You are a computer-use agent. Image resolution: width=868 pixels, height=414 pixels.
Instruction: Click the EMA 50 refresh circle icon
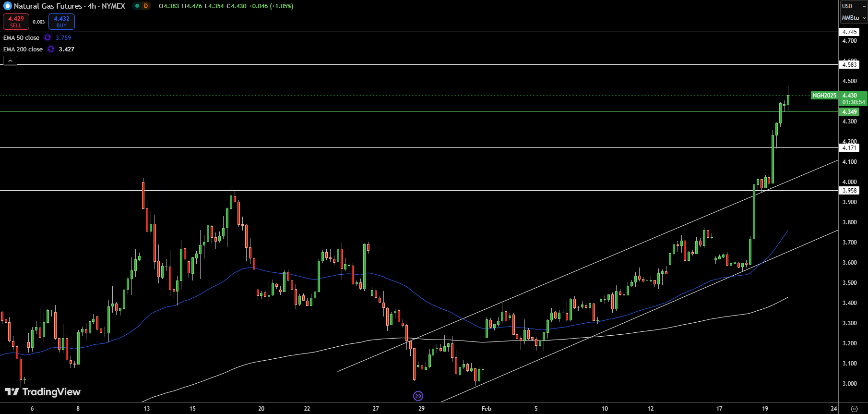tap(48, 37)
